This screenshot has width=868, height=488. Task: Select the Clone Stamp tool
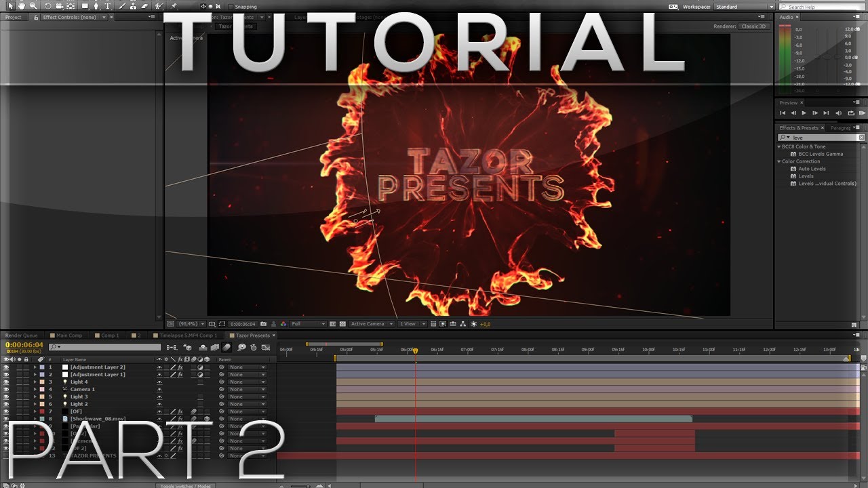click(133, 6)
